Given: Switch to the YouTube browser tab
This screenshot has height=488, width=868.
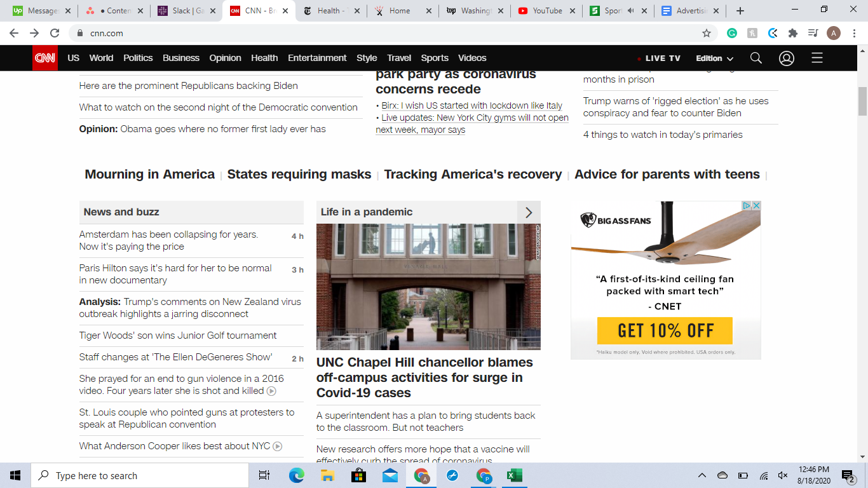Looking at the screenshot, I should (546, 11).
